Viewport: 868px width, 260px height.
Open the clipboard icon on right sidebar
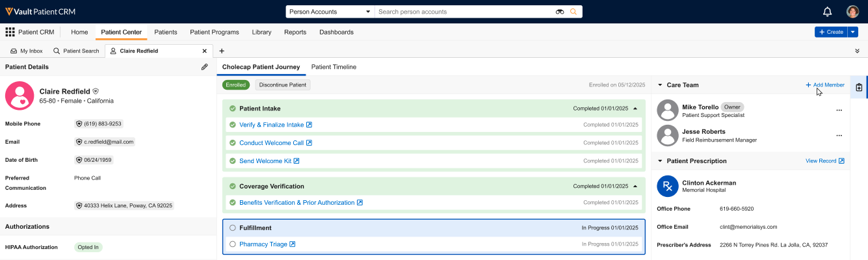click(859, 87)
